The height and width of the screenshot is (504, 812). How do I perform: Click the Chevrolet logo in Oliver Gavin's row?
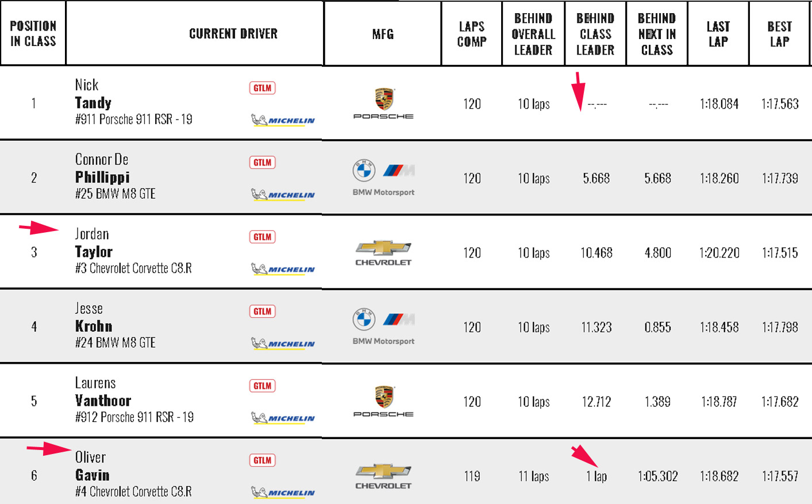(x=383, y=476)
